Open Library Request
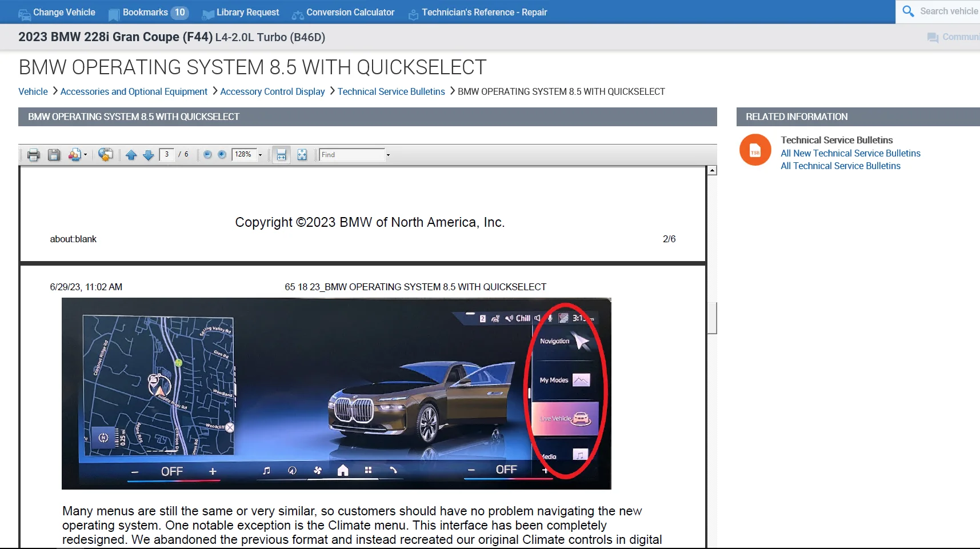This screenshot has height=549, width=980. click(241, 13)
